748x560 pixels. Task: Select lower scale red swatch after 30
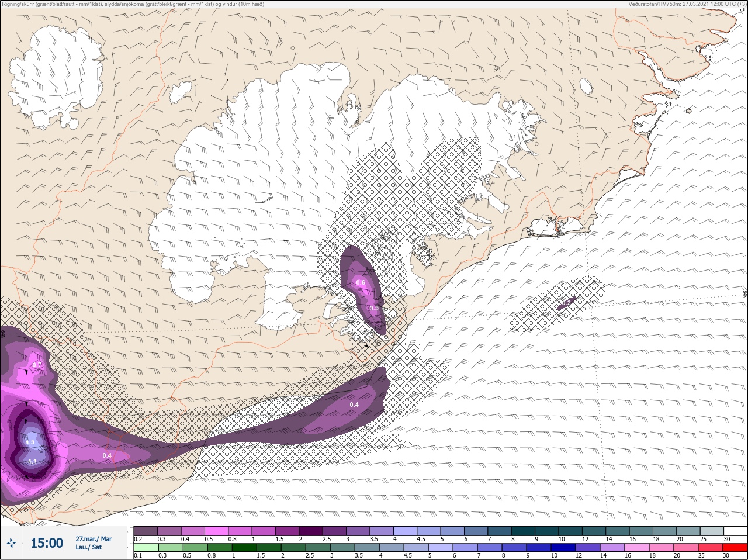pyautogui.click(x=736, y=548)
